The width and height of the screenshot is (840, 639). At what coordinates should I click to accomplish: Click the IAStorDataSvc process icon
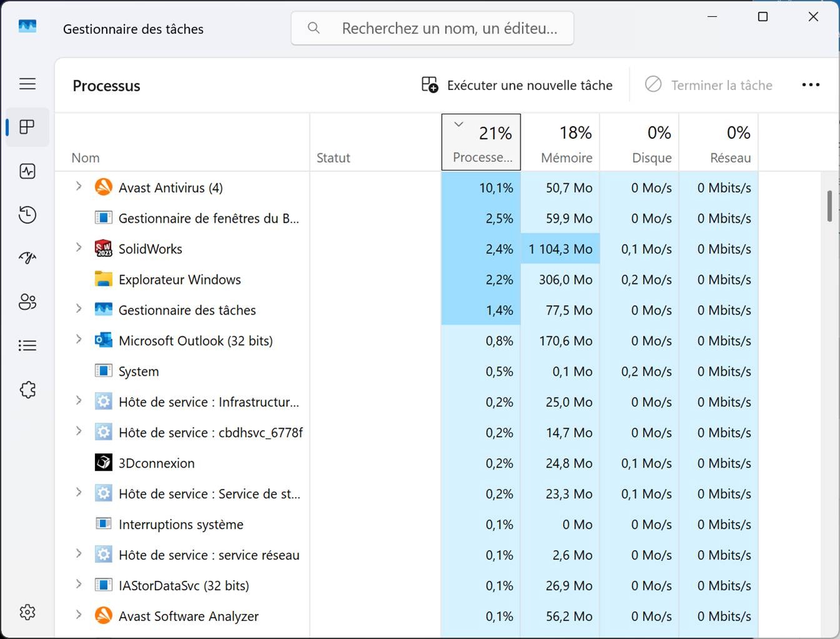pos(103,585)
